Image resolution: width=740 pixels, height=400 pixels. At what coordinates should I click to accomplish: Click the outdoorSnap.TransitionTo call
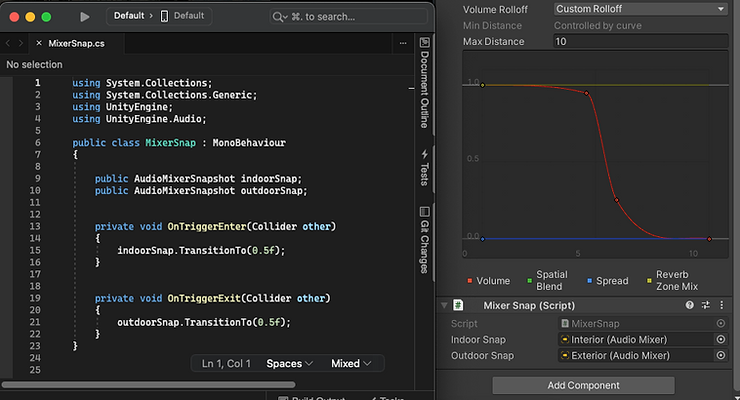pyautogui.click(x=204, y=322)
